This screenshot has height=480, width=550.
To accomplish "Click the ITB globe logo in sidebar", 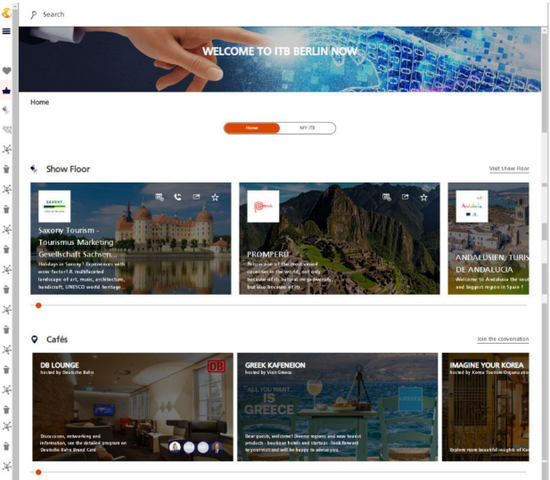I will click(6, 13).
